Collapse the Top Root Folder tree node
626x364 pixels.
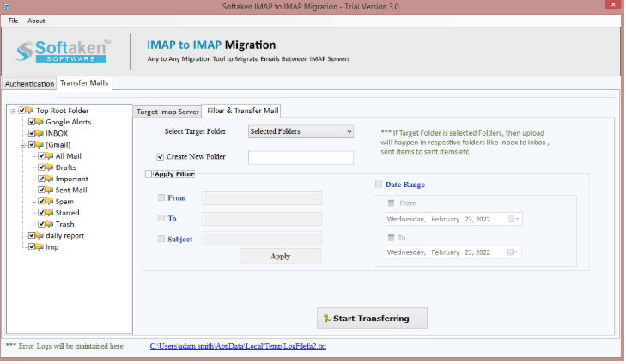[x=13, y=111]
